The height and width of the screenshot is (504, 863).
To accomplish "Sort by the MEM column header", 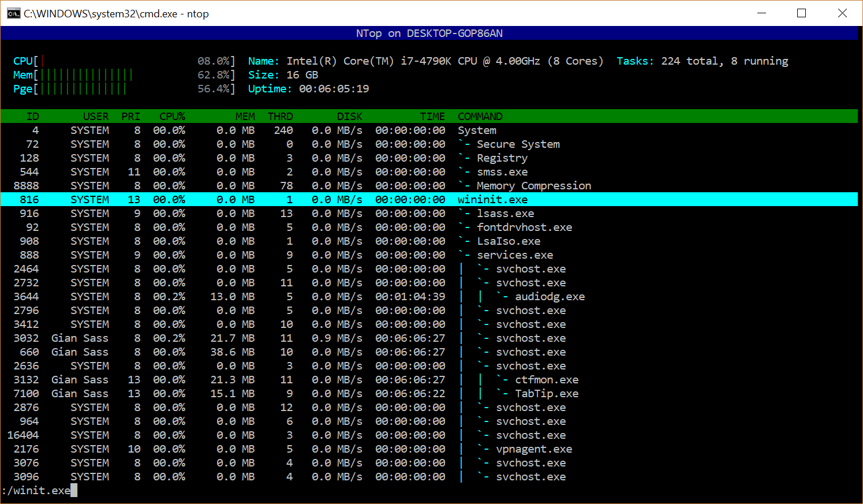I will coord(245,117).
